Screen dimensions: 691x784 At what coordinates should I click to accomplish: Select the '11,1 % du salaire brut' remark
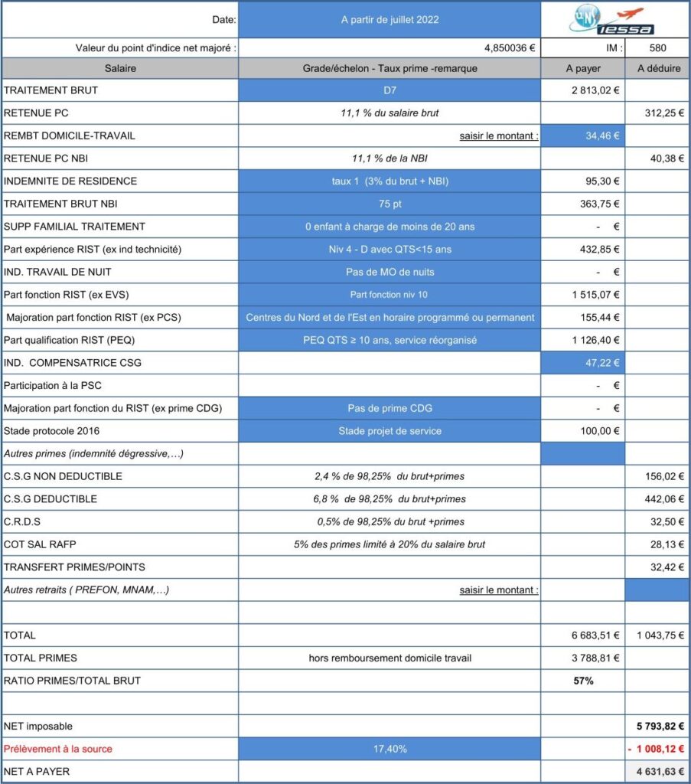point(390,113)
